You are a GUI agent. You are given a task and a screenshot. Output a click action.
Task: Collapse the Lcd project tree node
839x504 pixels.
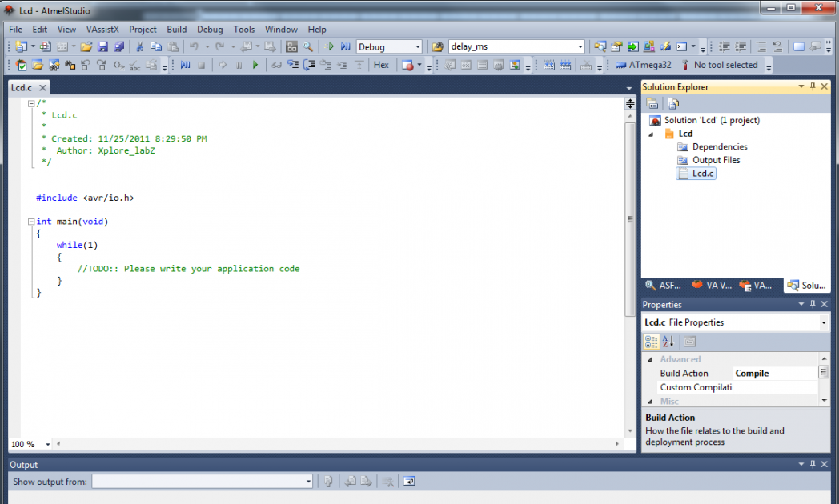(x=651, y=134)
